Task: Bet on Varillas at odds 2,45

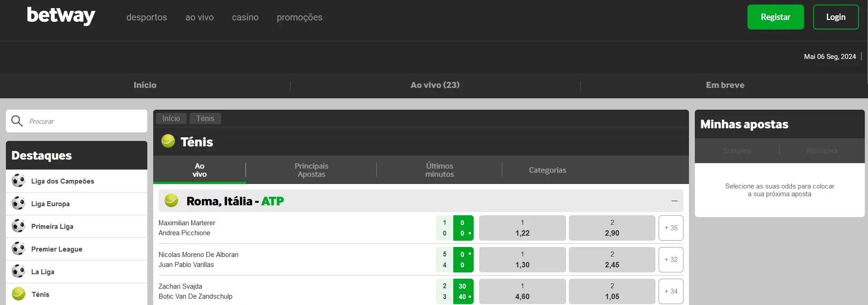Action: point(612,260)
